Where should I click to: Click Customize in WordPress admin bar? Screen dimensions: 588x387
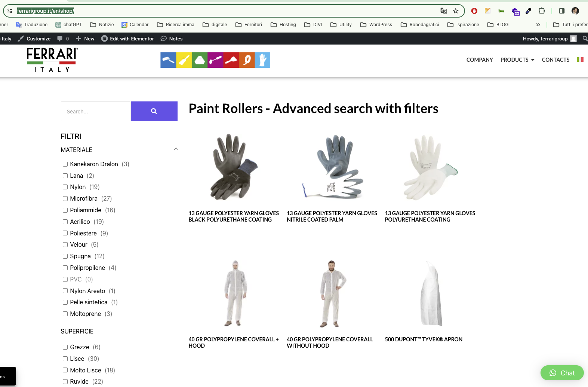click(x=34, y=39)
